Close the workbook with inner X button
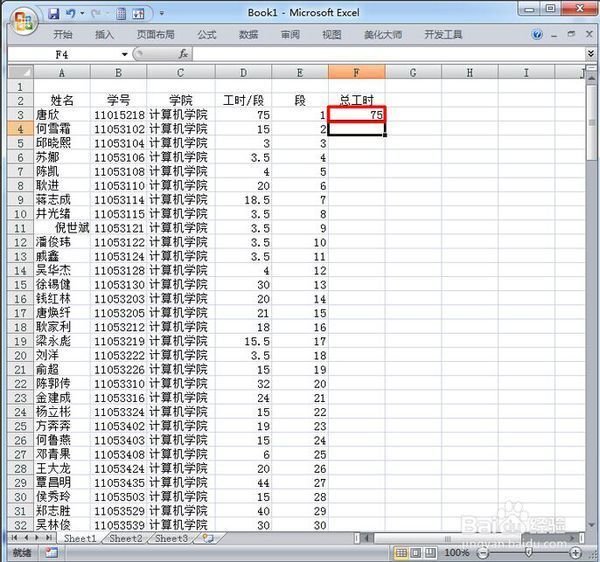The image size is (600, 562). [x=590, y=34]
